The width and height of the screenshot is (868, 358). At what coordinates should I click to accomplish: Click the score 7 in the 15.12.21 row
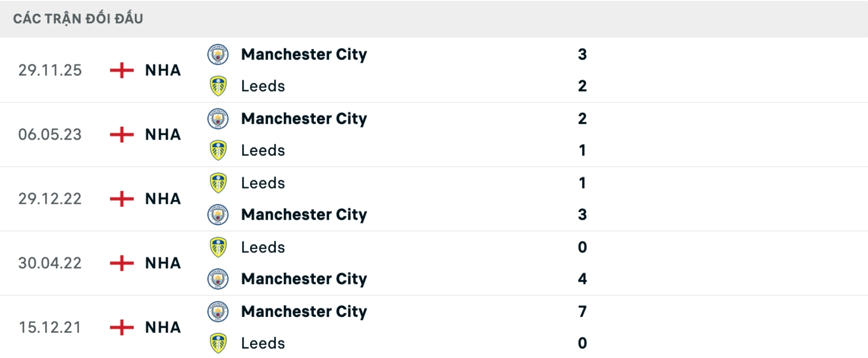click(583, 311)
